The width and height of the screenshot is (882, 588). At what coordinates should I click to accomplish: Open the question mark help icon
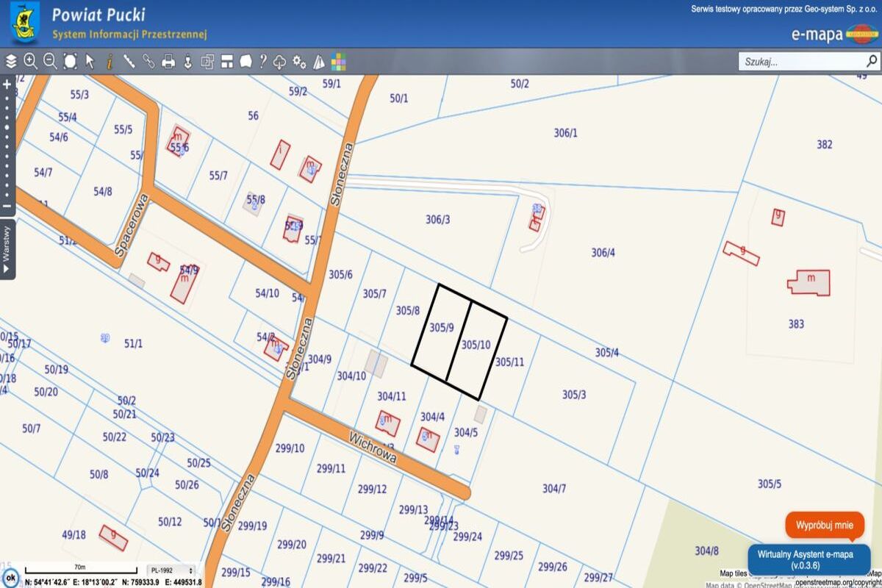262,61
